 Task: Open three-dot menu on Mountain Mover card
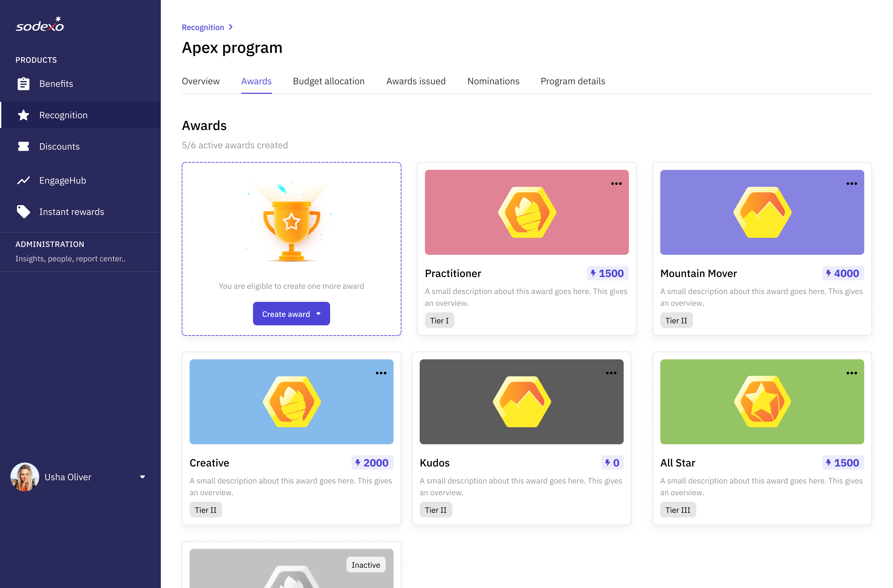click(x=851, y=184)
